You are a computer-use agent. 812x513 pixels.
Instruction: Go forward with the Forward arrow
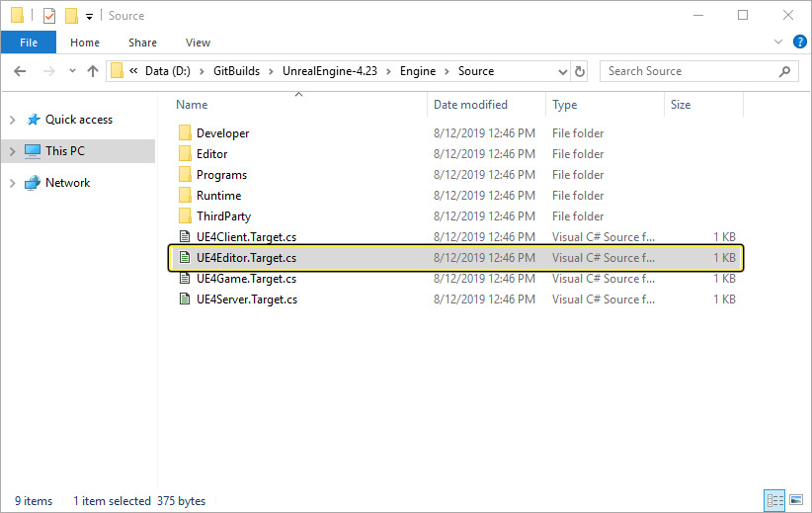click(x=49, y=71)
